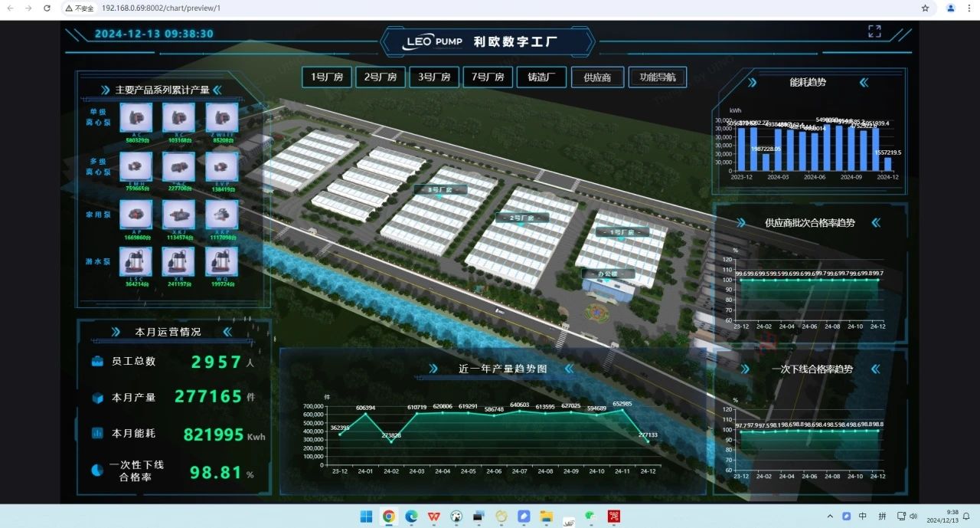Click the monthly energy value 821995
Screen dimensions: 980x528
[214, 435]
